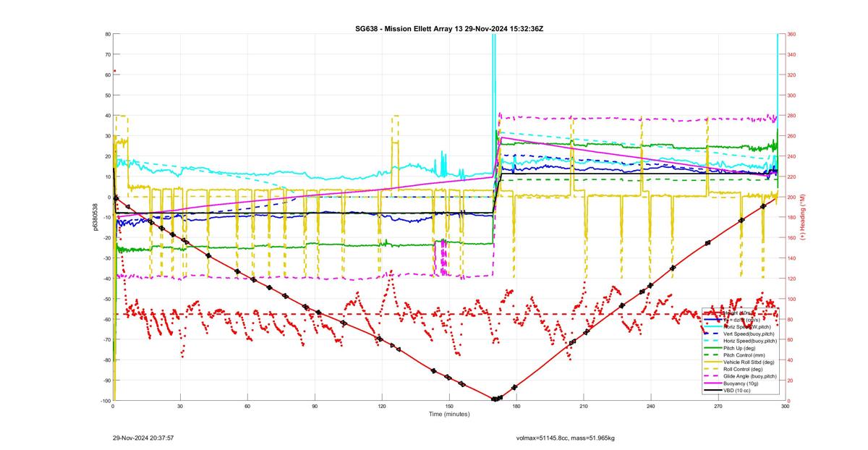Viewport: 868px width, 450px height.
Task: Select the 'volmax=51145.8cc, mass=51.965kg' footer text
Action: 566,438
